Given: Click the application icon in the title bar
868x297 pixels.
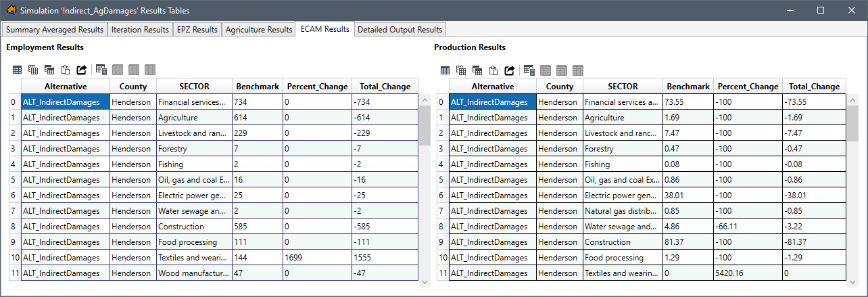Looking at the screenshot, I should 11,11.
